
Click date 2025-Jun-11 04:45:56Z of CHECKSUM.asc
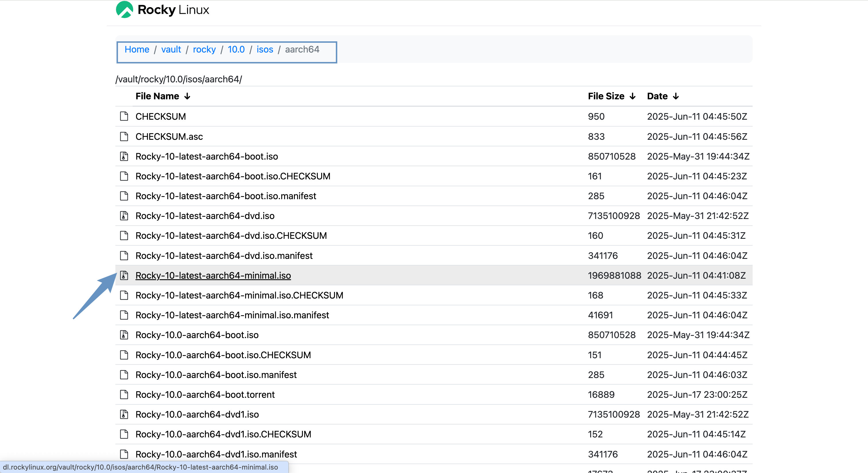[x=697, y=136]
